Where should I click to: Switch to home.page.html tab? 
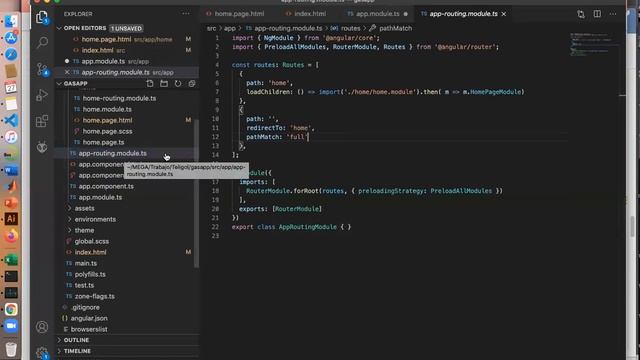pos(239,14)
